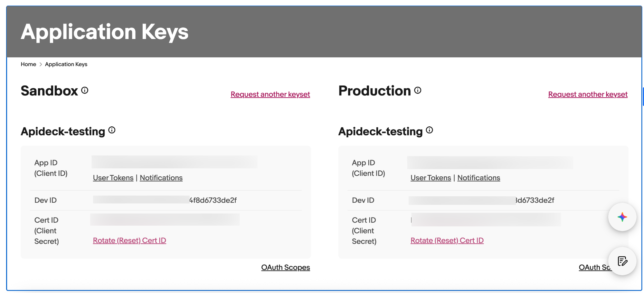The width and height of the screenshot is (644, 293).
Task: Open User Tokens for the Sandbox key
Action: (113, 178)
